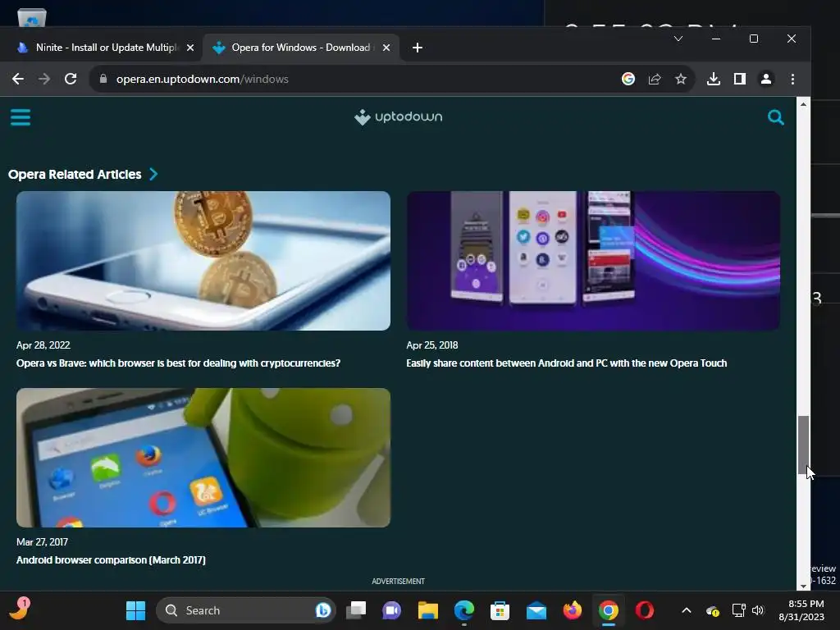This screenshot has height=630, width=840.
Task: Click the Mar 27, 2017 date text
Action: [x=43, y=541]
